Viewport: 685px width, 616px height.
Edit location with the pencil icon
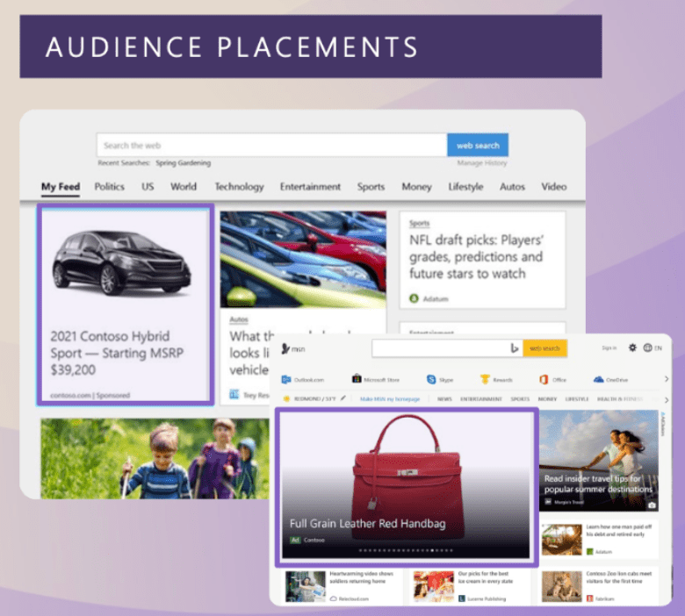click(343, 398)
